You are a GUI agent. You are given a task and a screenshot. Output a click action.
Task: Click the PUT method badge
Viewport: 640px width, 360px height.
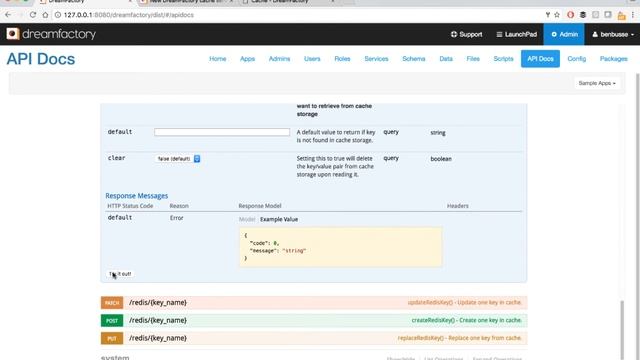click(x=112, y=338)
